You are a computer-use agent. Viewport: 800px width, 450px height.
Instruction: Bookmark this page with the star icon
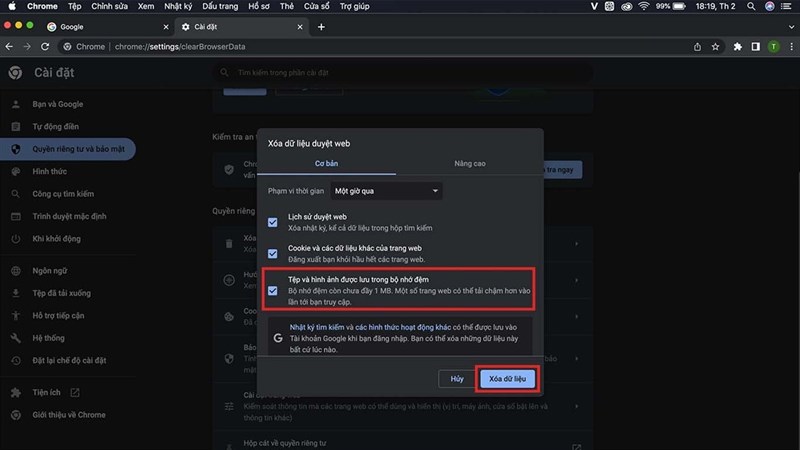click(715, 46)
